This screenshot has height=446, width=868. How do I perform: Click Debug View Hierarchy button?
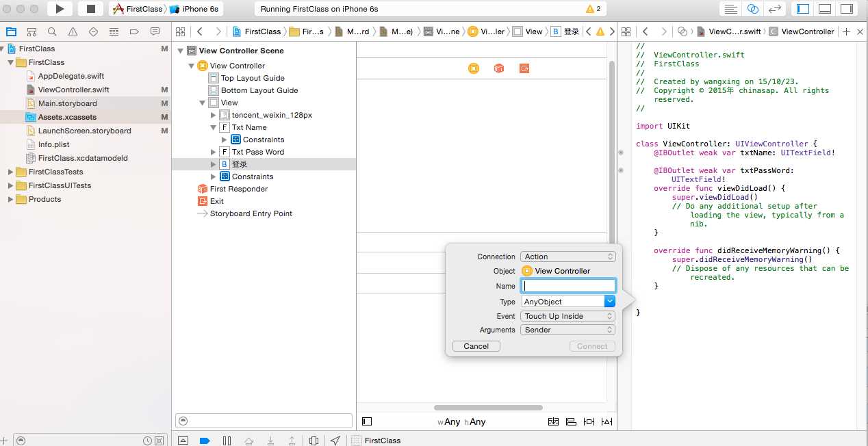pos(314,441)
